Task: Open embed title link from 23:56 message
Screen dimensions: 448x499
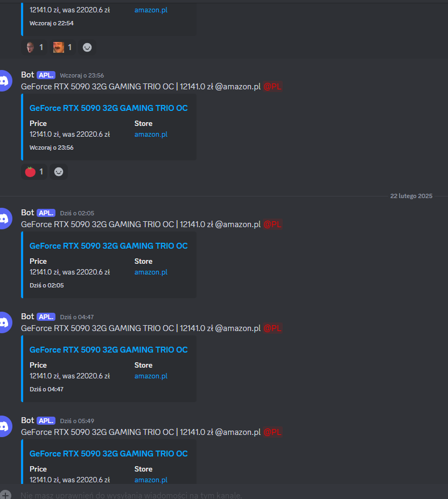Action: tap(109, 108)
